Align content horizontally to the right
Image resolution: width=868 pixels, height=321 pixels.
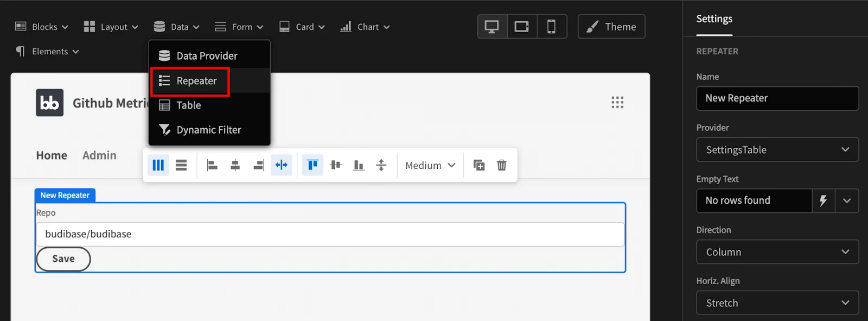(x=258, y=165)
